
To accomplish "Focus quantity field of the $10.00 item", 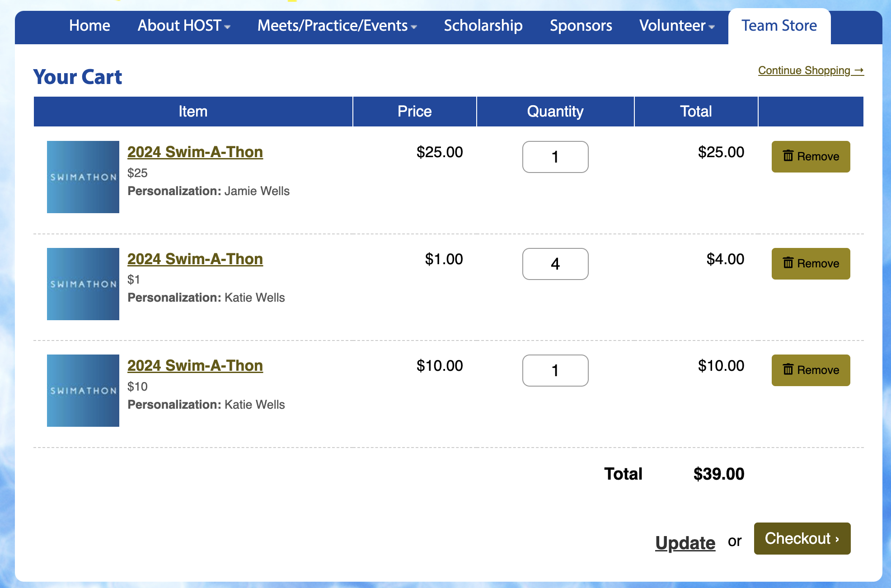I will tap(555, 370).
